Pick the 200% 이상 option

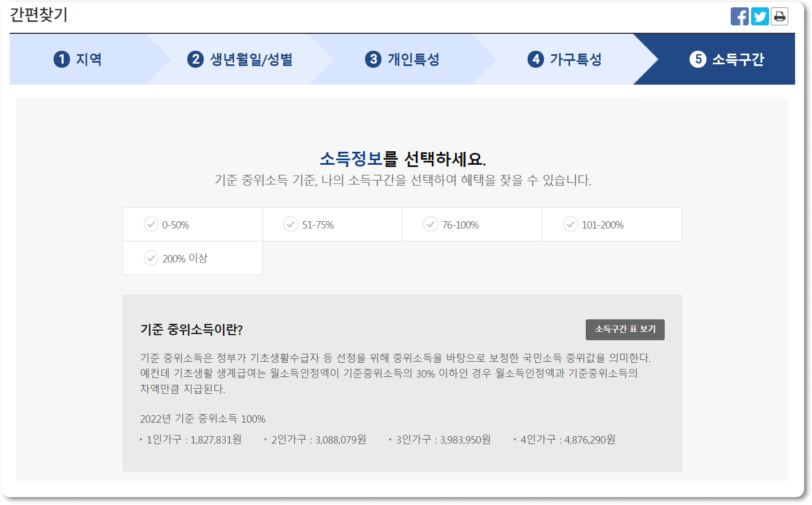coord(192,258)
